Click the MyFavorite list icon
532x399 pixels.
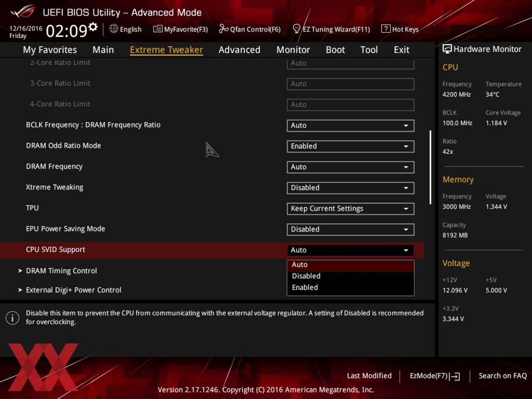pos(157,29)
